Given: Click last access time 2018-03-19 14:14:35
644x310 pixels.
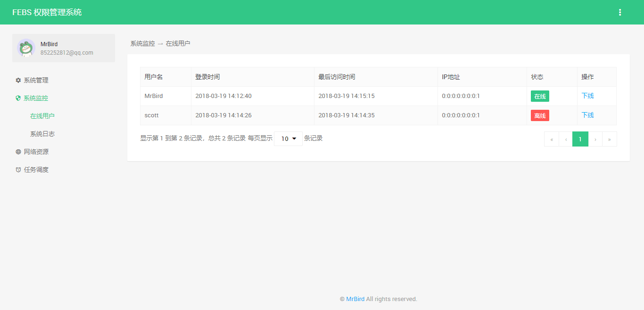Looking at the screenshot, I should point(347,115).
